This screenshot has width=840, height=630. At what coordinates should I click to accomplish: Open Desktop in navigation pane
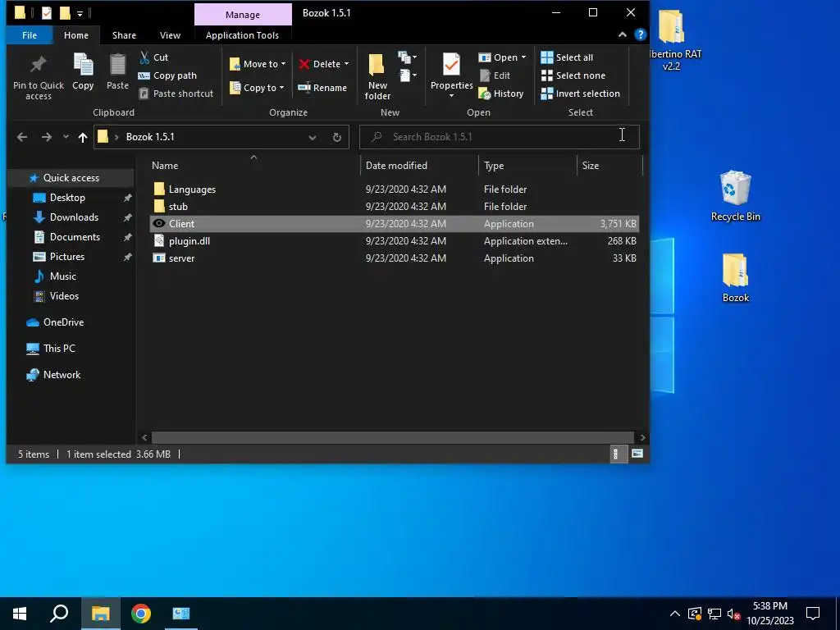coord(67,198)
